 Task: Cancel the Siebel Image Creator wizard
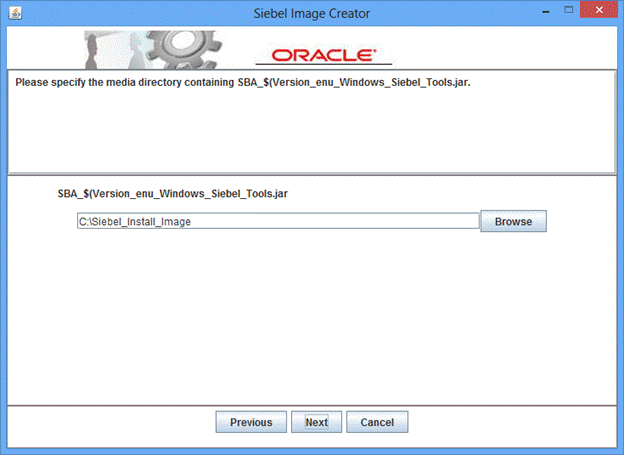(377, 422)
